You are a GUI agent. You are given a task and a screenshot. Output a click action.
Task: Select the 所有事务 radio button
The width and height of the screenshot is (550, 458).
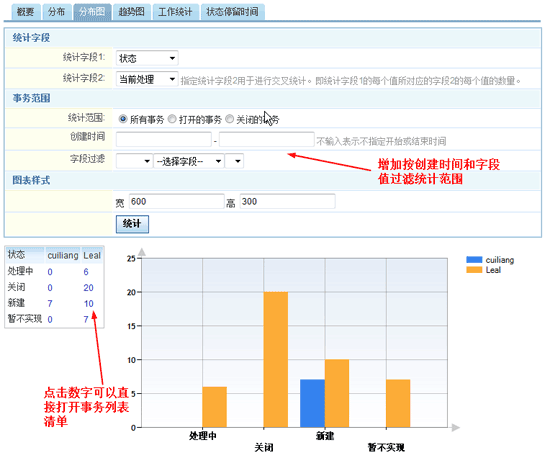[x=123, y=119]
